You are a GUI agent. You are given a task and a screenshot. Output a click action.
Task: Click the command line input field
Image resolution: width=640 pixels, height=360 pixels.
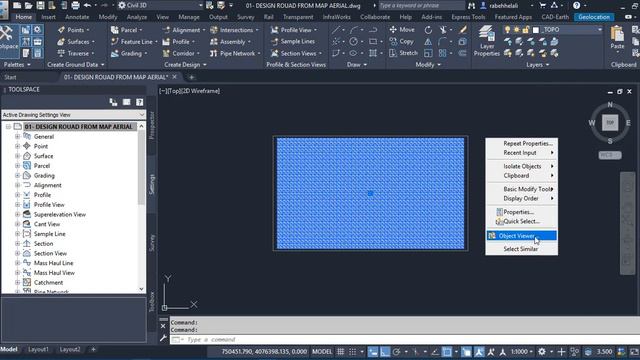click(x=404, y=340)
